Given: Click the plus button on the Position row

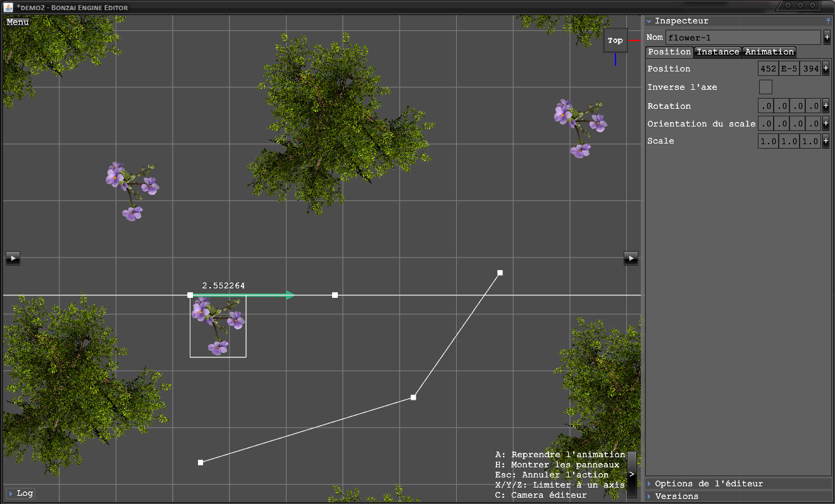Looking at the screenshot, I should click(826, 69).
